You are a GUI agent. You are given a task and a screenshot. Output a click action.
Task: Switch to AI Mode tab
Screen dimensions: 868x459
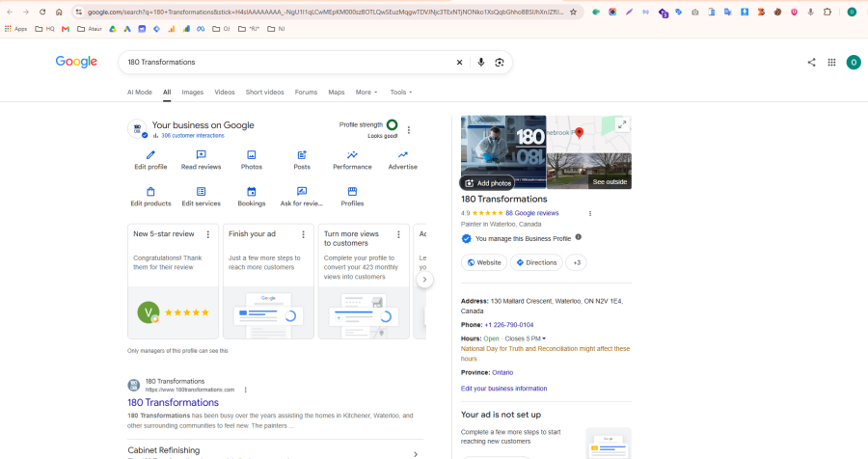(140, 93)
